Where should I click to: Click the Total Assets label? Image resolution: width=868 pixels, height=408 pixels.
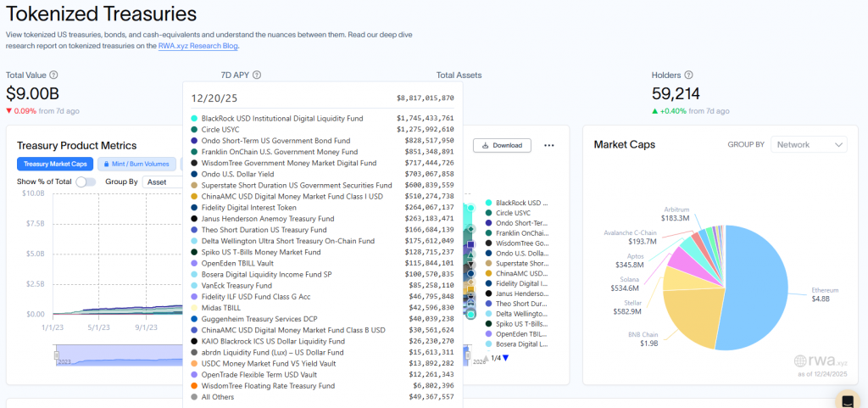459,75
